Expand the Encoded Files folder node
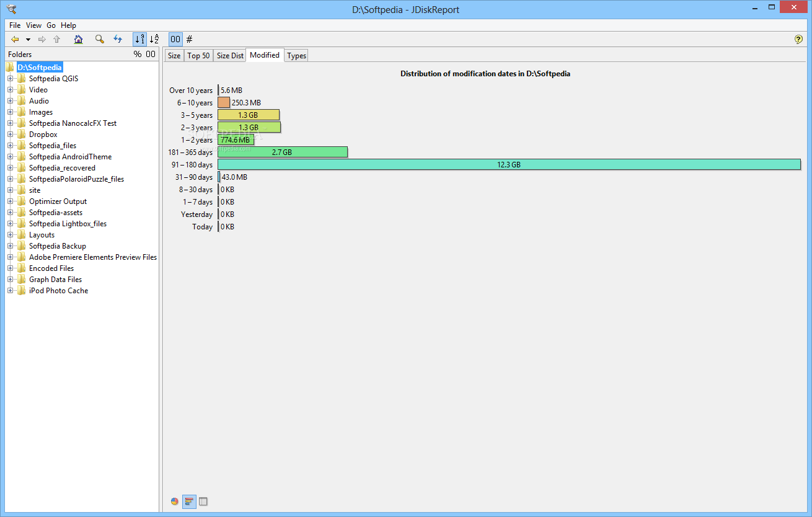Screen dimensions: 812x517 point(10,268)
